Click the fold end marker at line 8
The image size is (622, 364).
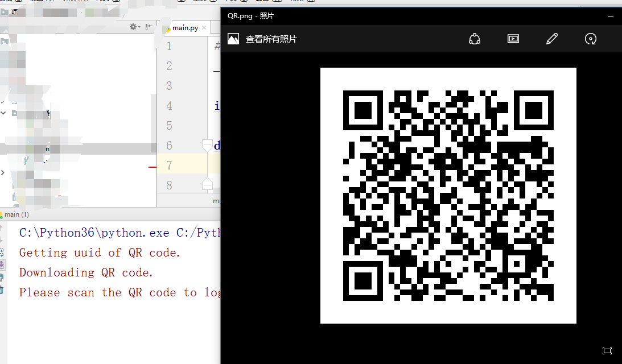[207, 184]
